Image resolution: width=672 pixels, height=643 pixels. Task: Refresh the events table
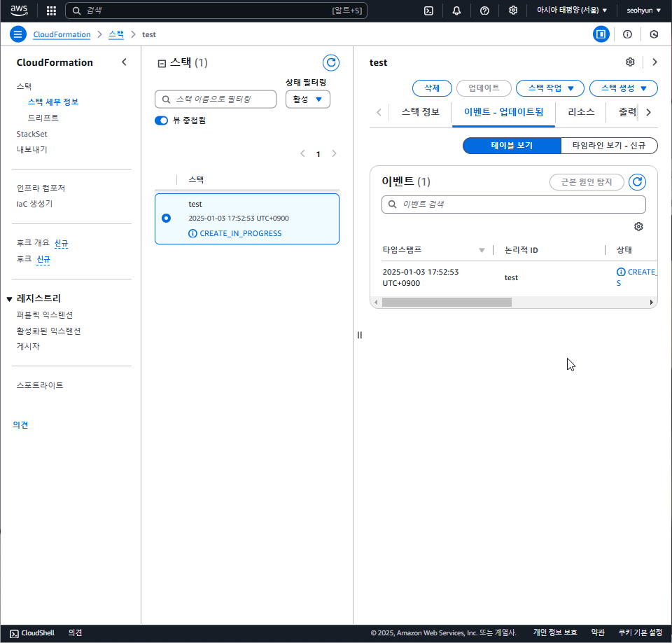[x=637, y=182]
